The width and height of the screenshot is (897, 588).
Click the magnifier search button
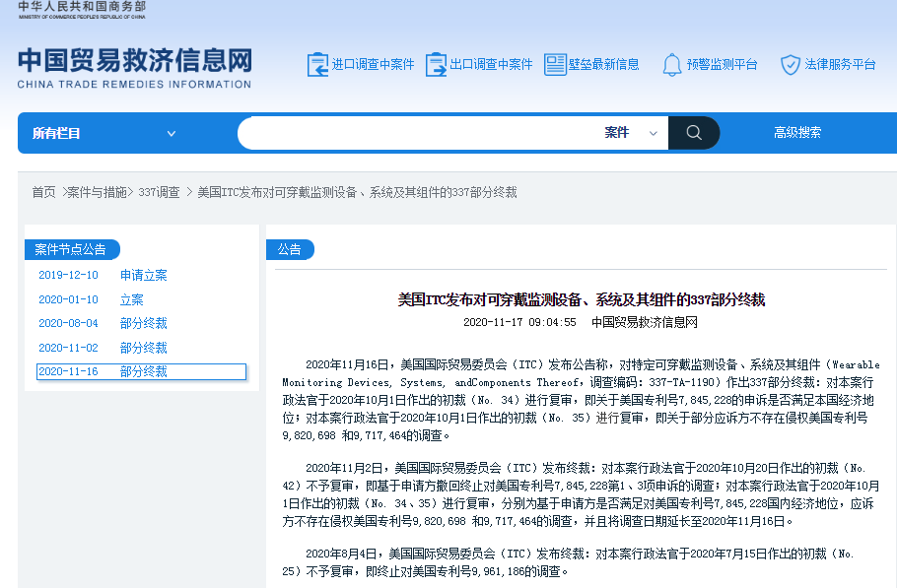coord(694,133)
